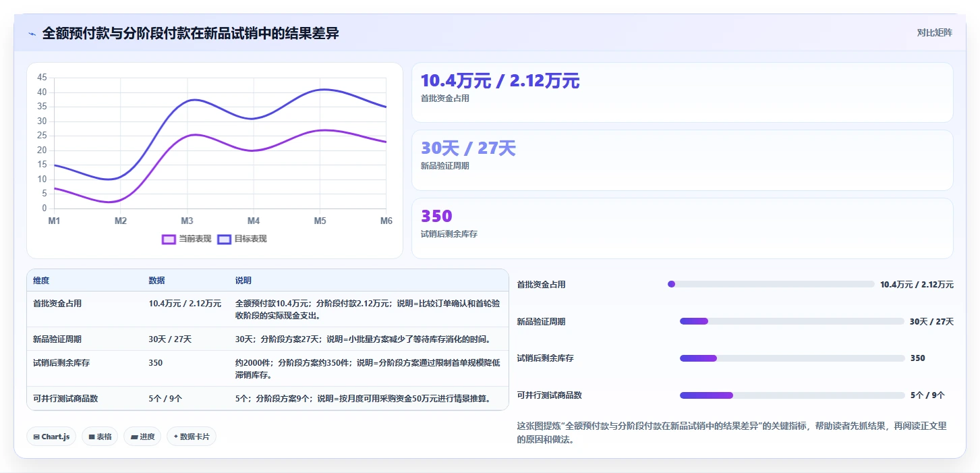Click the M4 axis label on chart
Viewport: 980px width, 473px height.
(x=254, y=221)
